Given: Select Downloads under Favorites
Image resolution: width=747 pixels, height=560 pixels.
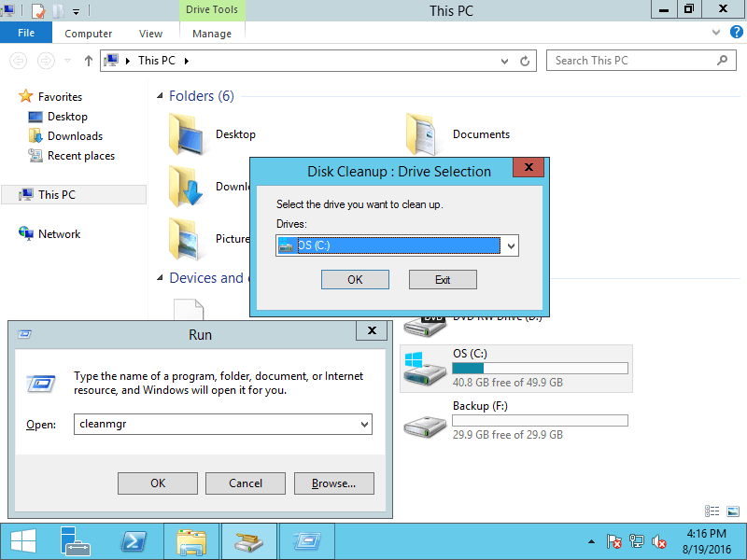Looking at the screenshot, I should point(75,136).
